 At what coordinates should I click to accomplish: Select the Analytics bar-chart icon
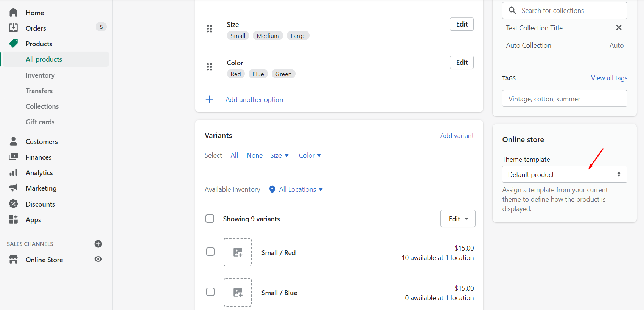13,172
